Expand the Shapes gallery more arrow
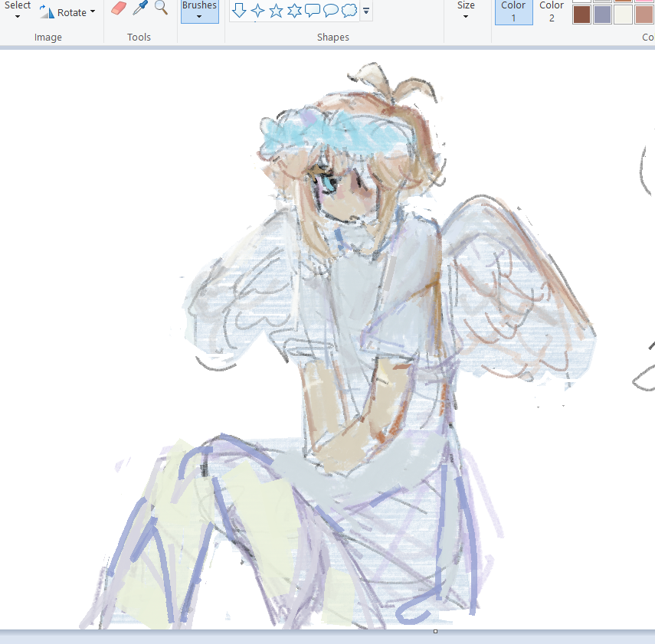655x644 pixels. coord(366,11)
